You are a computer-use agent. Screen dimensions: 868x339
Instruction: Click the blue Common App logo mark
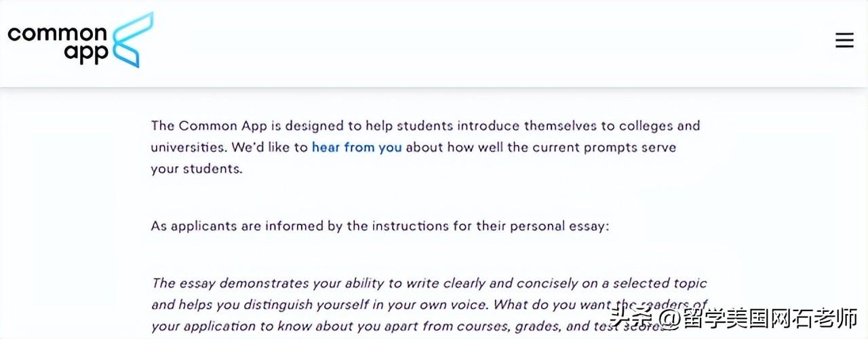133,40
